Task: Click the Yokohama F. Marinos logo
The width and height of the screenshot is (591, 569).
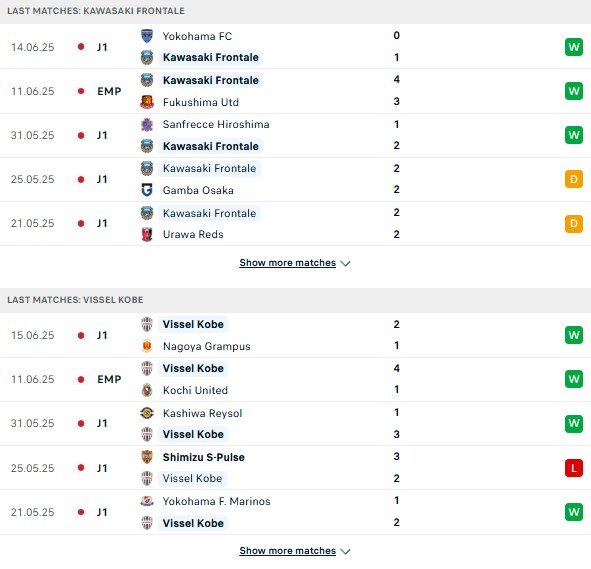Action: (x=147, y=501)
